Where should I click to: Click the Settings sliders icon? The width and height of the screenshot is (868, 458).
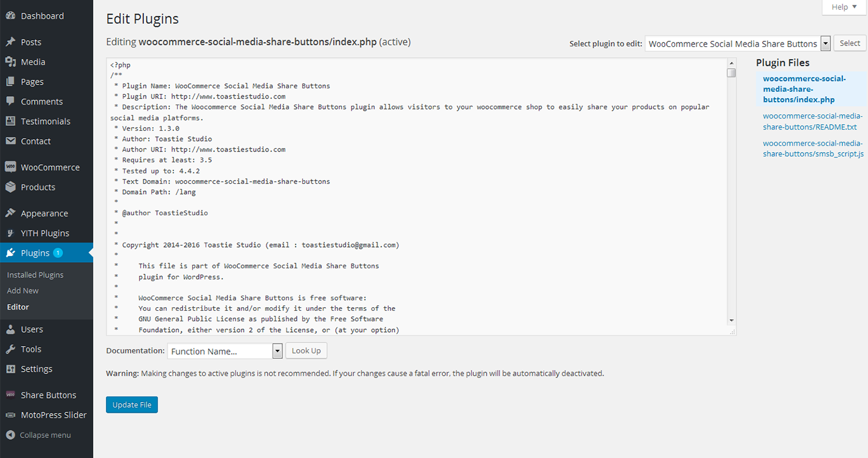click(10, 369)
